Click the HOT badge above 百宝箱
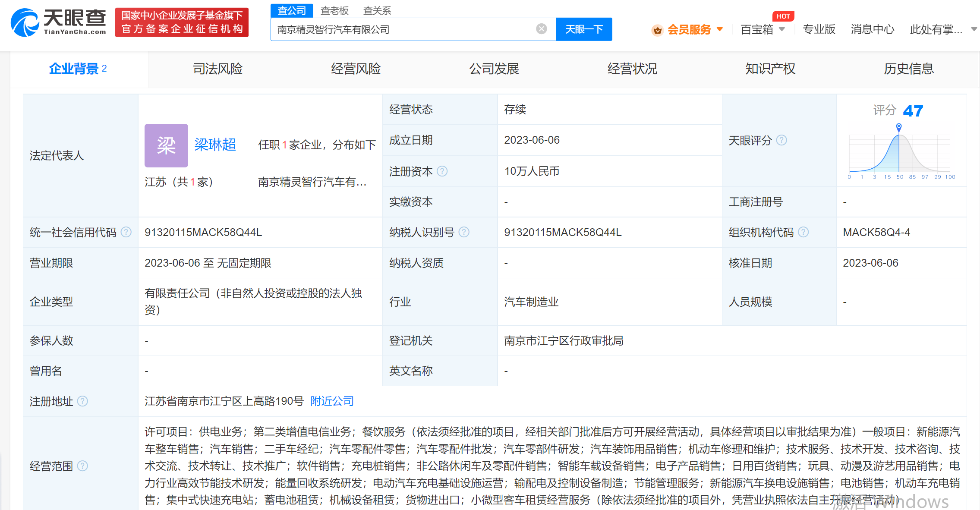980x510 pixels. pos(783,16)
